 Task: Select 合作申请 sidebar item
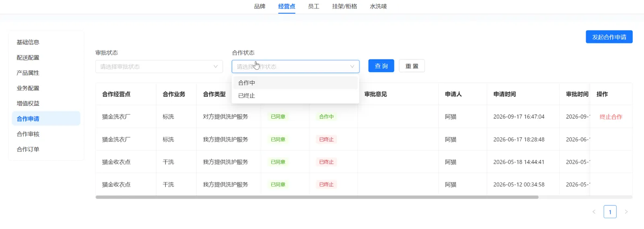pos(46,119)
